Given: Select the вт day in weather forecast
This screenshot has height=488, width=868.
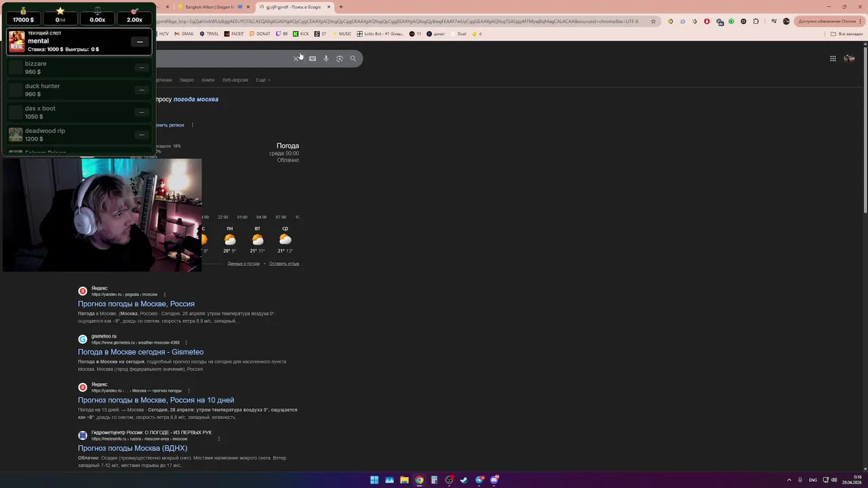Looking at the screenshot, I should [258, 239].
